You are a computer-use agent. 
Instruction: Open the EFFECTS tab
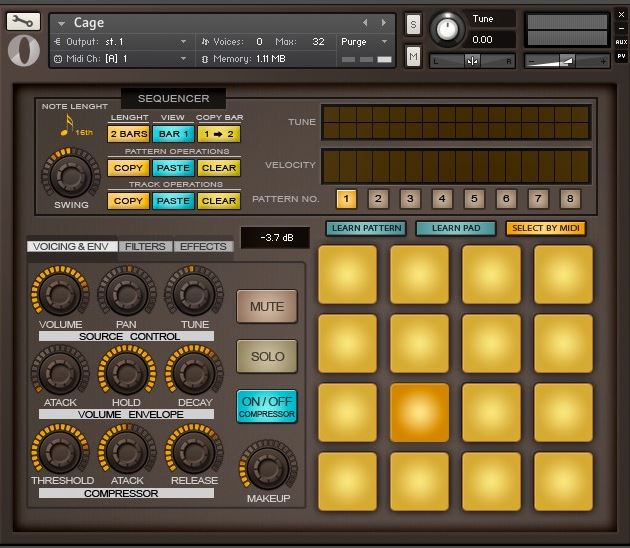pyautogui.click(x=203, y=246)
